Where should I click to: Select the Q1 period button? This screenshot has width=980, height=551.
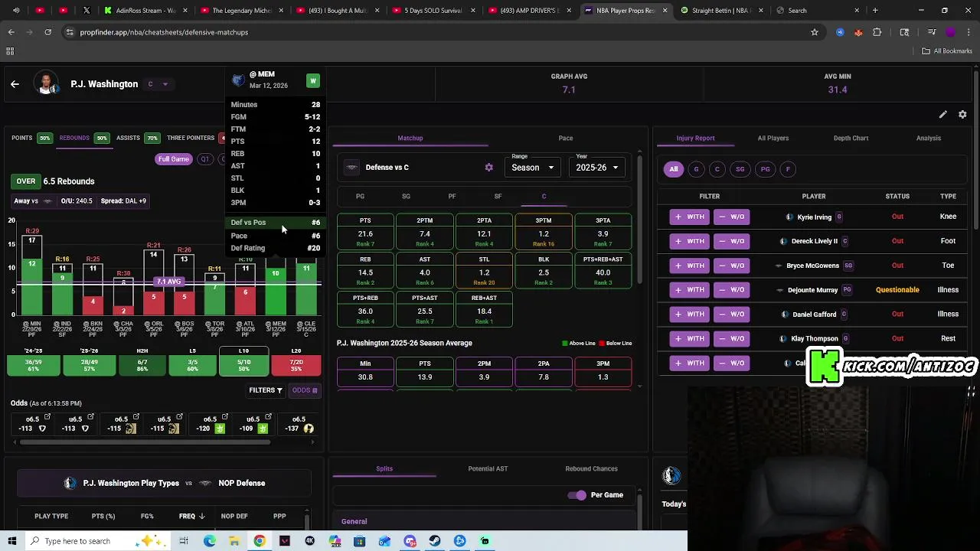(x=204, y=159)
